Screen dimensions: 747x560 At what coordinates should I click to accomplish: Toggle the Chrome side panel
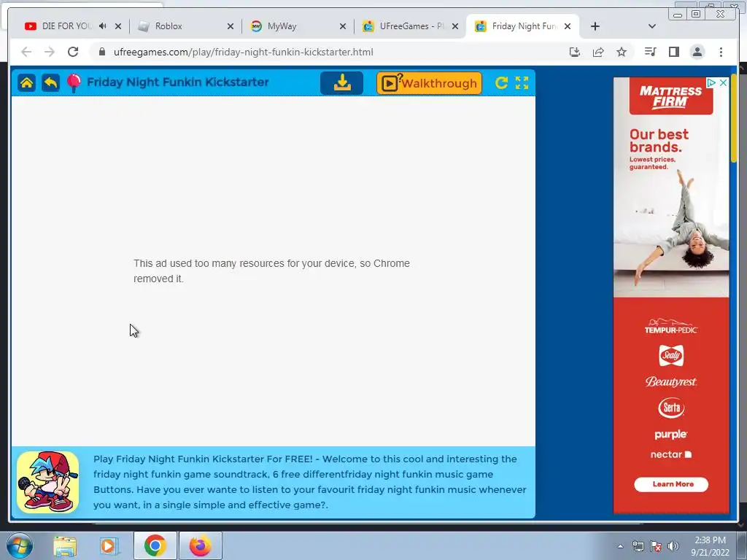coord(673,52)
